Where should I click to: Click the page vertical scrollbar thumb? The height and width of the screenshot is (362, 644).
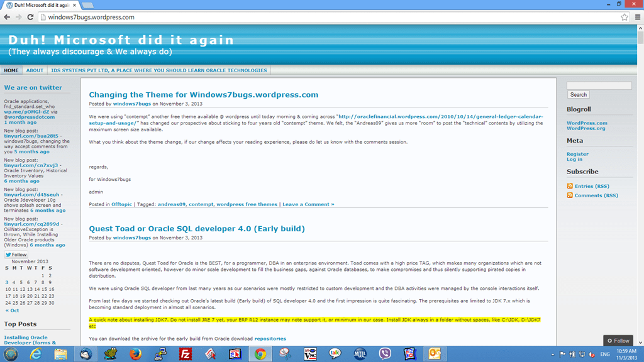640,38
